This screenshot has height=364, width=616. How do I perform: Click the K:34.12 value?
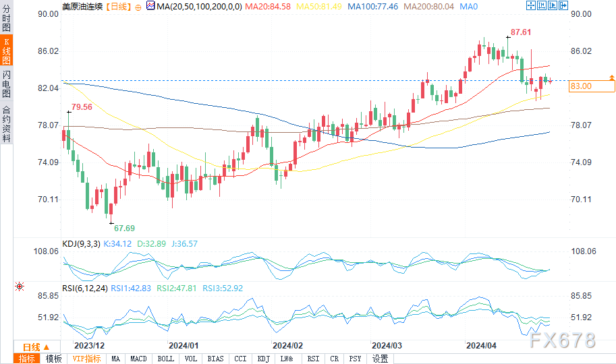click(117, 244)
